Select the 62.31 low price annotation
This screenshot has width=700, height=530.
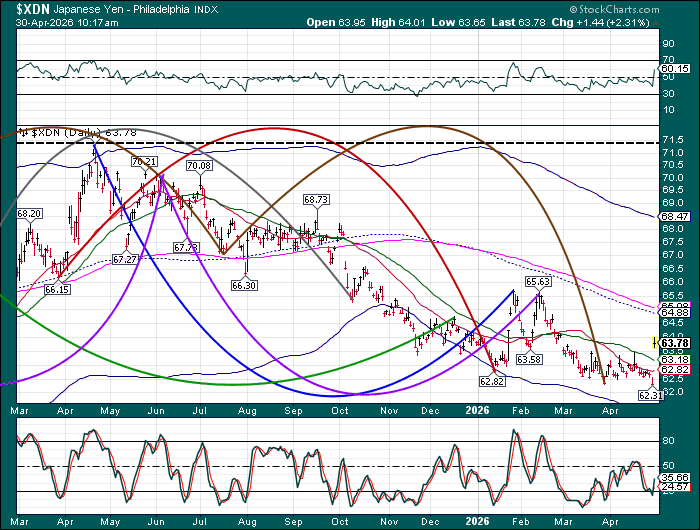pyautogui.click(x=650, y=395)
